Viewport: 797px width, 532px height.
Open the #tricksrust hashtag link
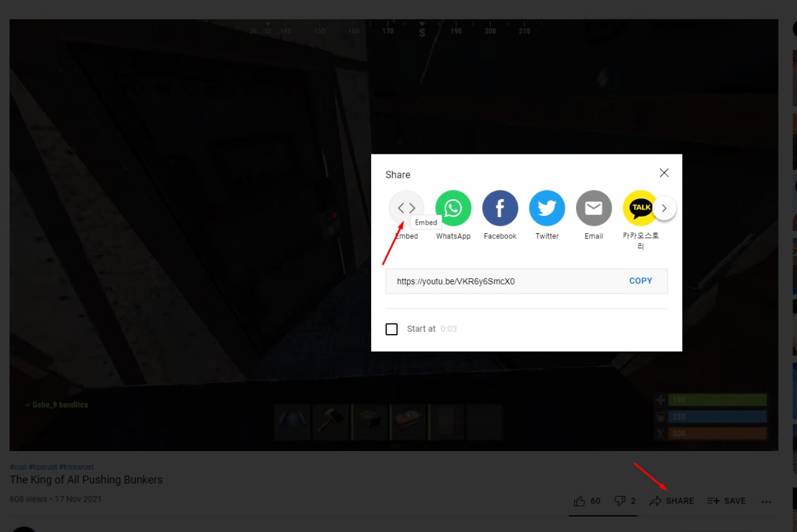[77, 467]
